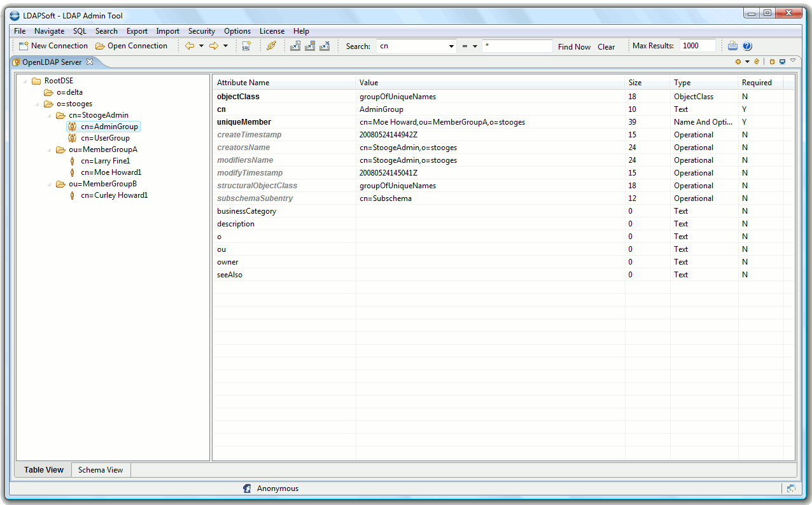Click the Find Now button

(x=574, y=46)
